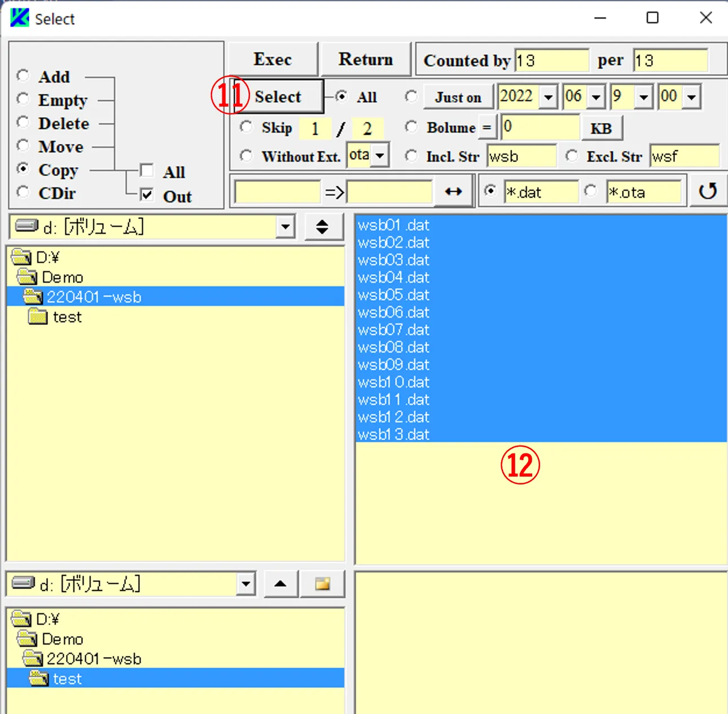Open the upper drive d: dropdown
728x714 pixels.
point(286,227)
